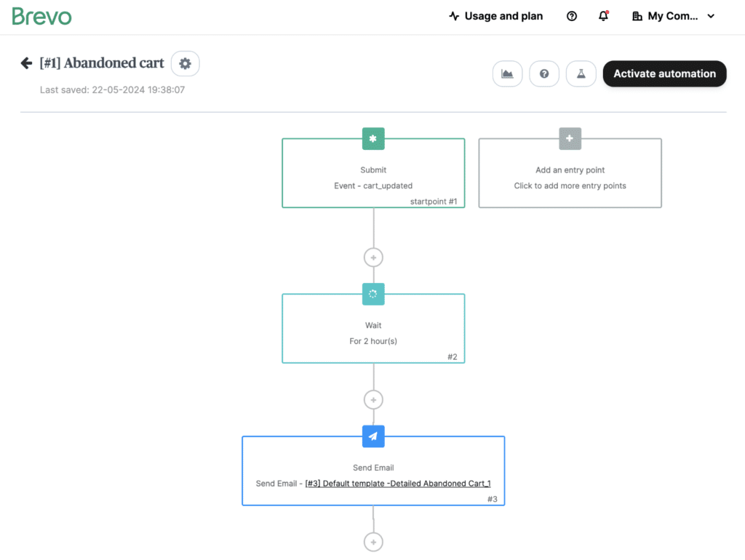Open the test automation flask icon

[x=581, y=73]
